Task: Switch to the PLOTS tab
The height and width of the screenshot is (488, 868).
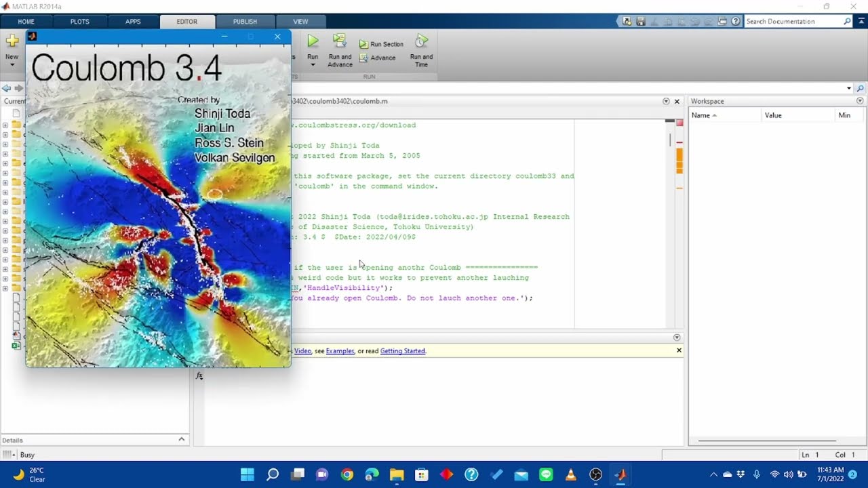Action: (79, 22)
